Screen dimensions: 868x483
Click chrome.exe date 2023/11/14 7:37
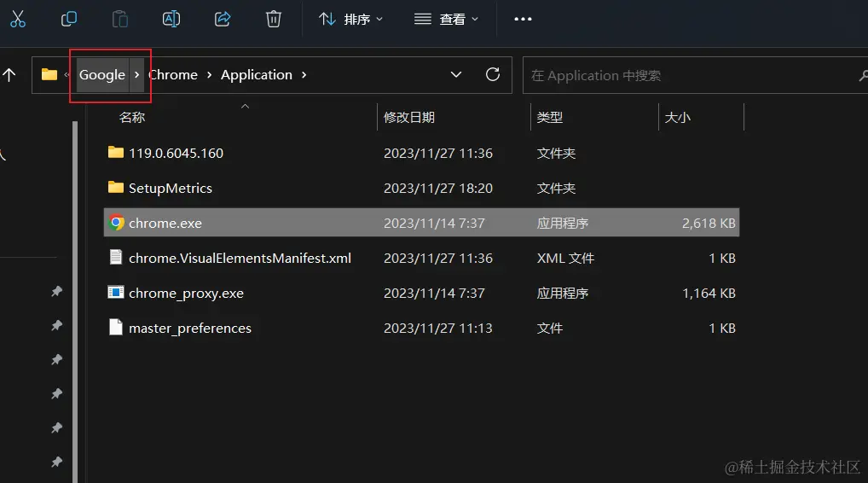[434, 224]
